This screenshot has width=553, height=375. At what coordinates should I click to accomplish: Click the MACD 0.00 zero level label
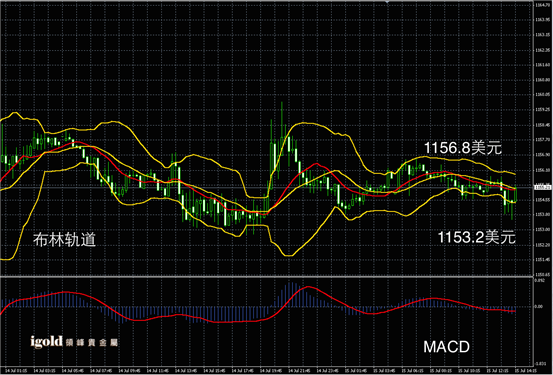539,307
